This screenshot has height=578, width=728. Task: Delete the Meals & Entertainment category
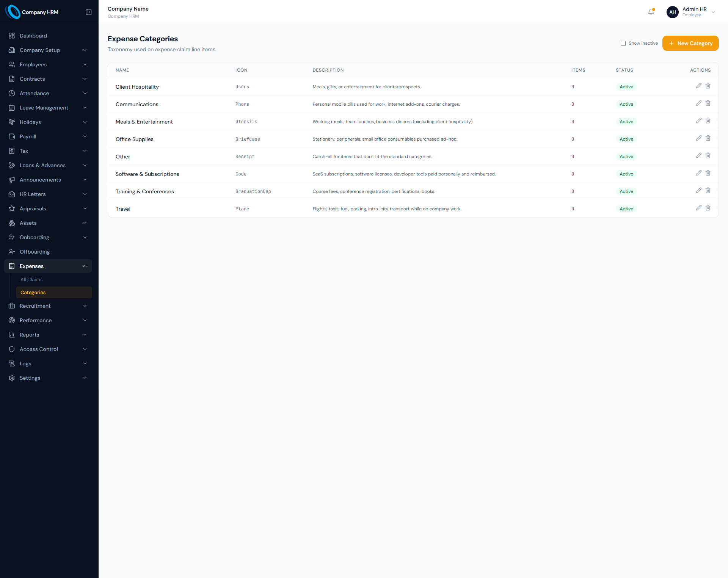point(708,121)
